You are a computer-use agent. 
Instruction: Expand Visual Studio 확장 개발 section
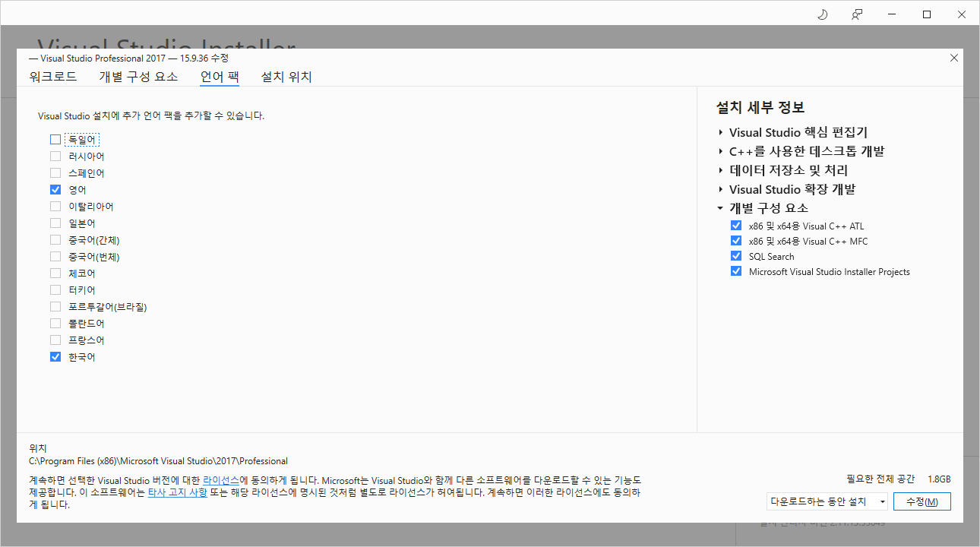[x=720, y=189]
